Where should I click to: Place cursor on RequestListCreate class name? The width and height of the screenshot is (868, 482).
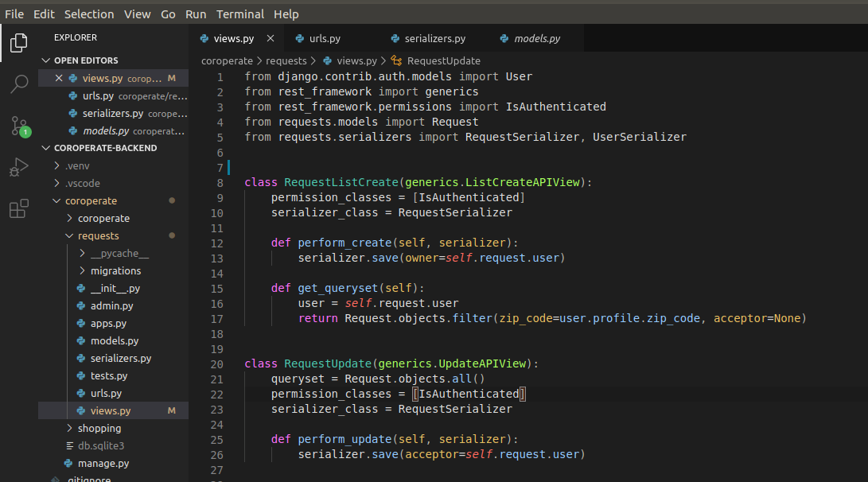click(341, 182)
